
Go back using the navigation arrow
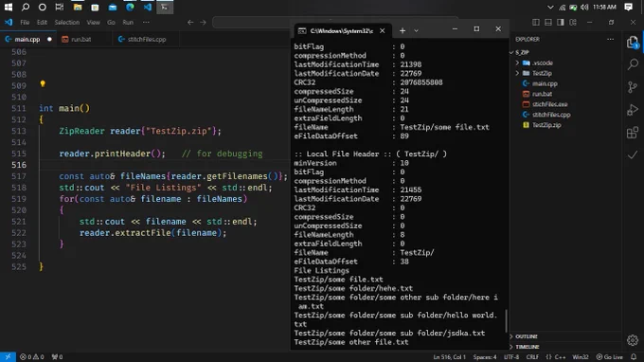tap(190, 22)
